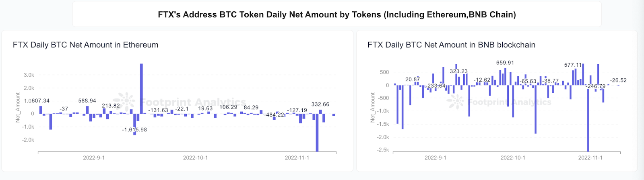Click the 588.94 data label in Ethereum chart
Viewport: 644px width, 180px height.
[x=87, y=101]
